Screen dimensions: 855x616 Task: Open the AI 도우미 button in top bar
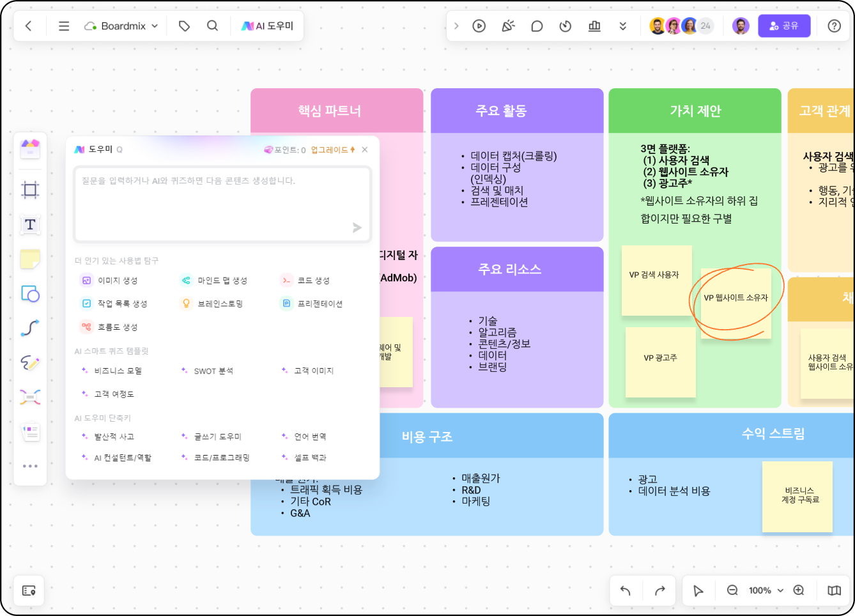(267, 26)
